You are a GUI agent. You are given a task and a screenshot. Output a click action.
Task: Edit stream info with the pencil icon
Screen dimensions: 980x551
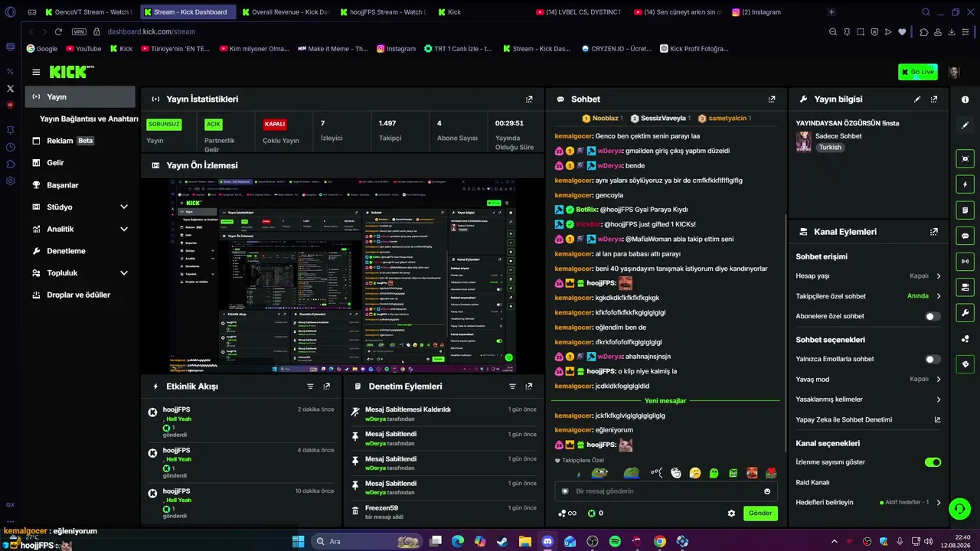click(x=917, y=99)
